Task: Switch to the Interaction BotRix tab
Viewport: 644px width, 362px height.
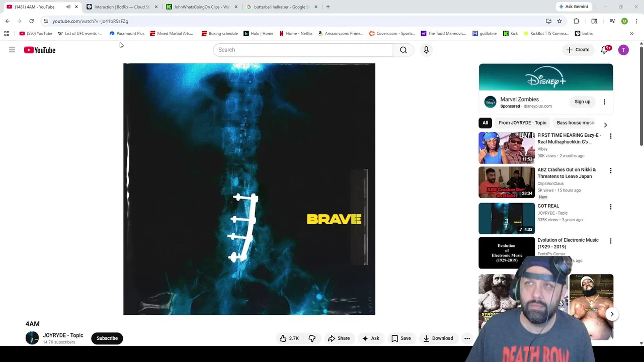Action: point(121,7)
